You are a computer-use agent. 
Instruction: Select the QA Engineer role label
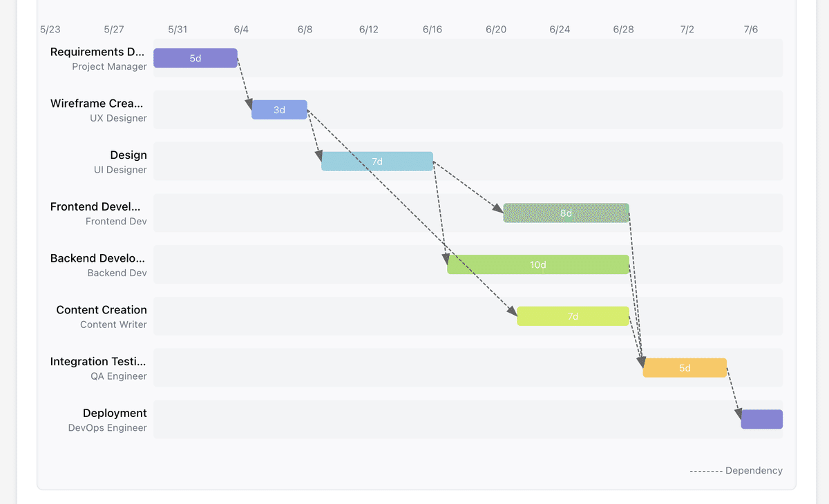(119, 376)
